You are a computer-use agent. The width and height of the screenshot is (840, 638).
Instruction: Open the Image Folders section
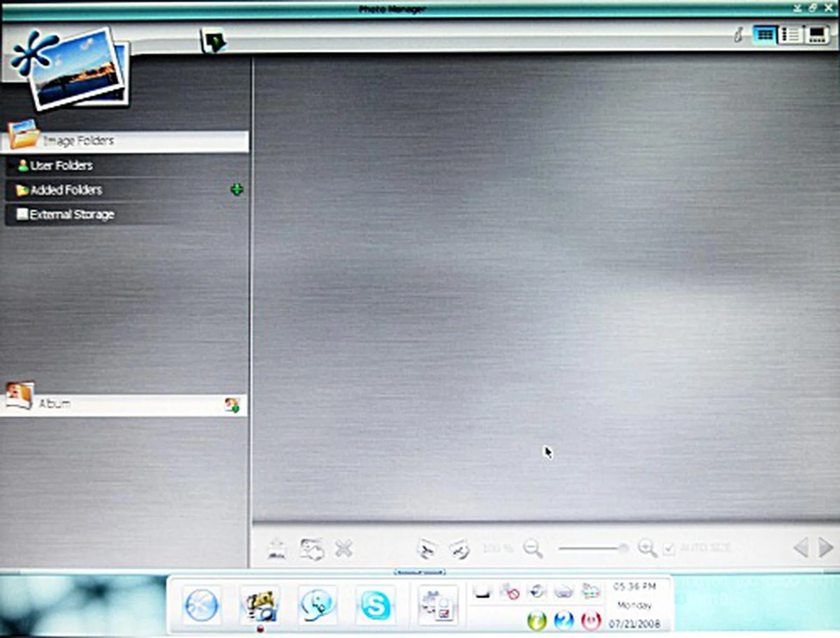(x=79, y=140)
